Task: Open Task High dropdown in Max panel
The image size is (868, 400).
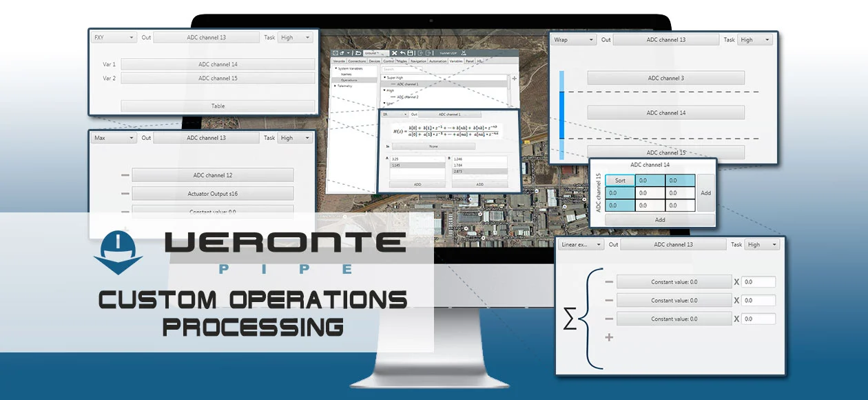Action: (x=295, y=138)
